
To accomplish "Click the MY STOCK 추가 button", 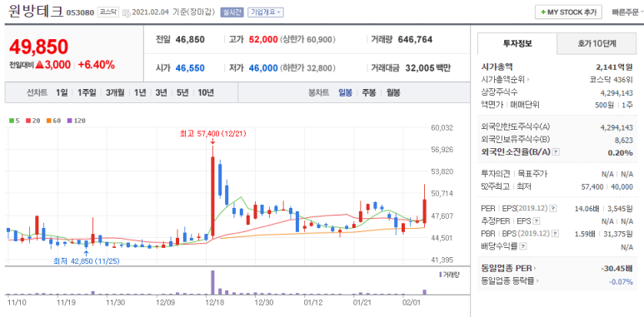I will click(568, 12).
